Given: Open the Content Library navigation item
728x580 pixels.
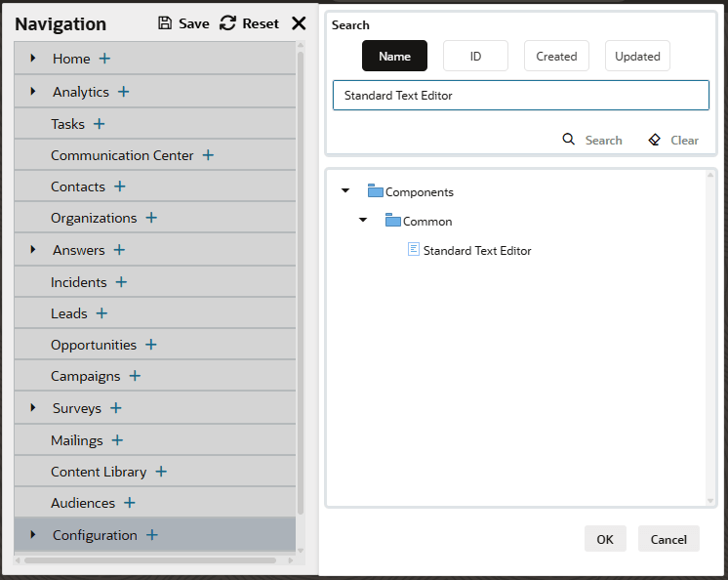Looking at the screenshot, I should point(99,472).
